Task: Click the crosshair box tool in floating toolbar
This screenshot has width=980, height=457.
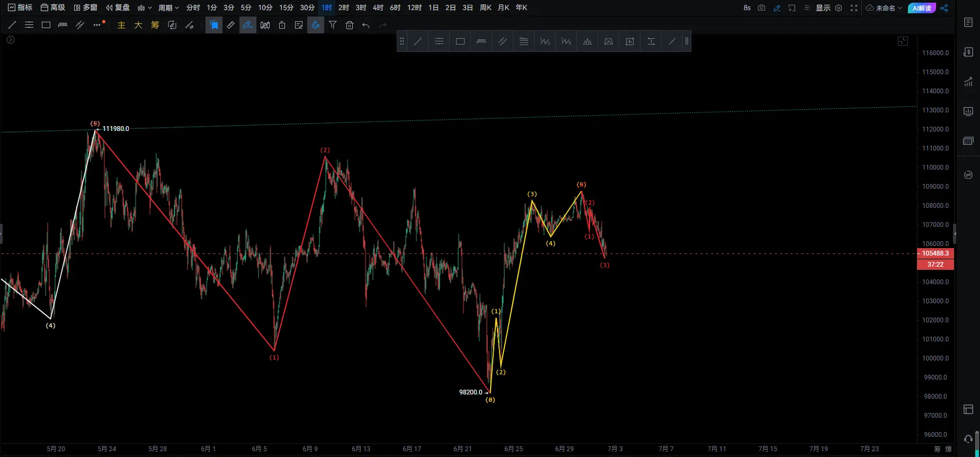Action: (x=630, y=41)
